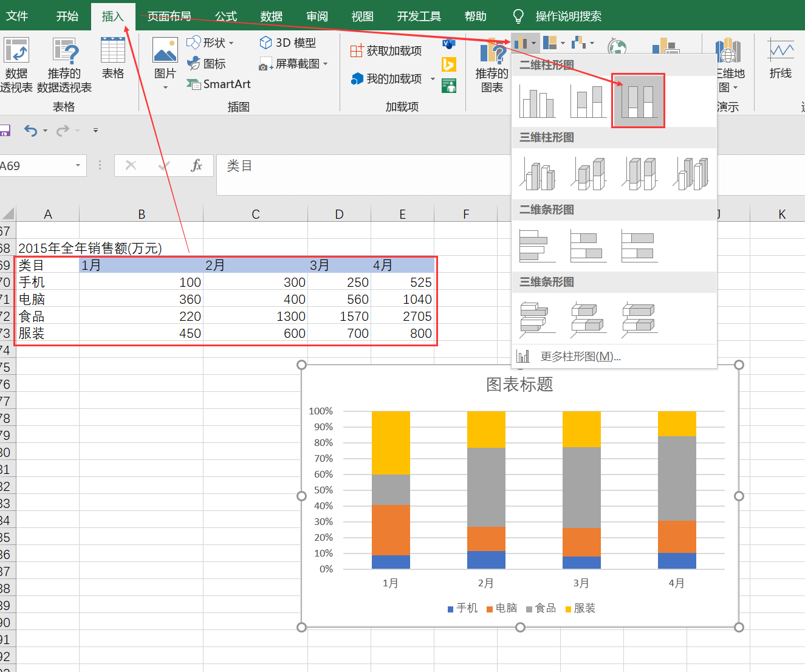This screenshot has width=805, height=672.
Task: Select the 2D stacked bar chart
Action: (588, 246)
